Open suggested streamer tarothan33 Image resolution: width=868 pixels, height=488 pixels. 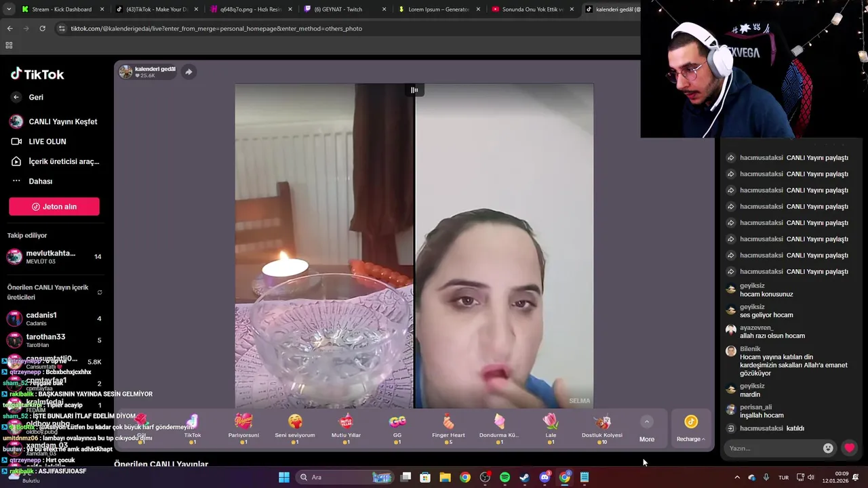(54, 340)
